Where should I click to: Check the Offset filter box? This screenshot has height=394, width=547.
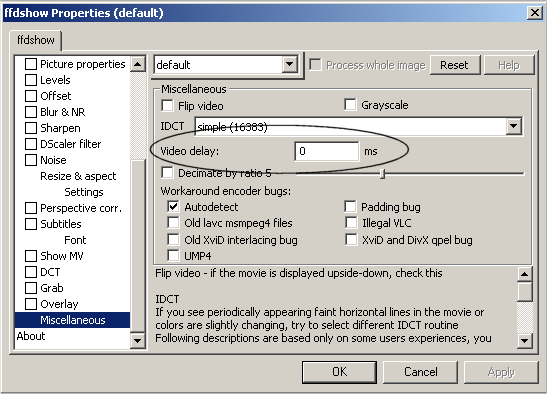point(31,96)
